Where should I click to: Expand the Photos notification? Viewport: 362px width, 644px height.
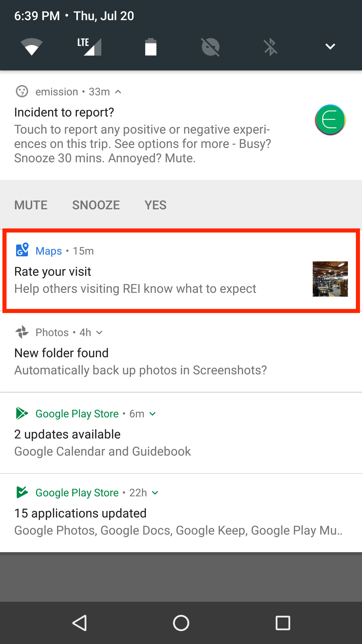(100, 333)
